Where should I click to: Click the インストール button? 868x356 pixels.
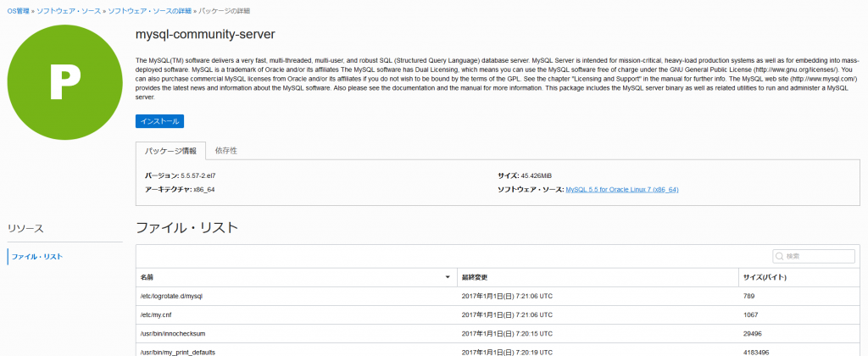coord(159,121)
